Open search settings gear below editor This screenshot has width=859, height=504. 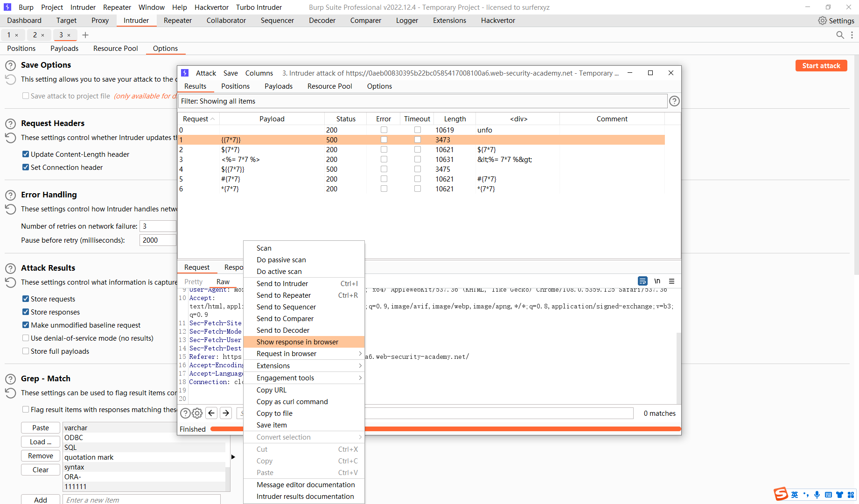197,413
